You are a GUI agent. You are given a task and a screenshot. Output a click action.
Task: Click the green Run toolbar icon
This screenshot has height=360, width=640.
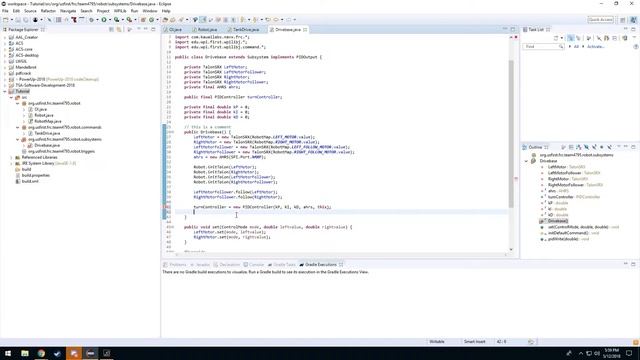coord(104,20)
